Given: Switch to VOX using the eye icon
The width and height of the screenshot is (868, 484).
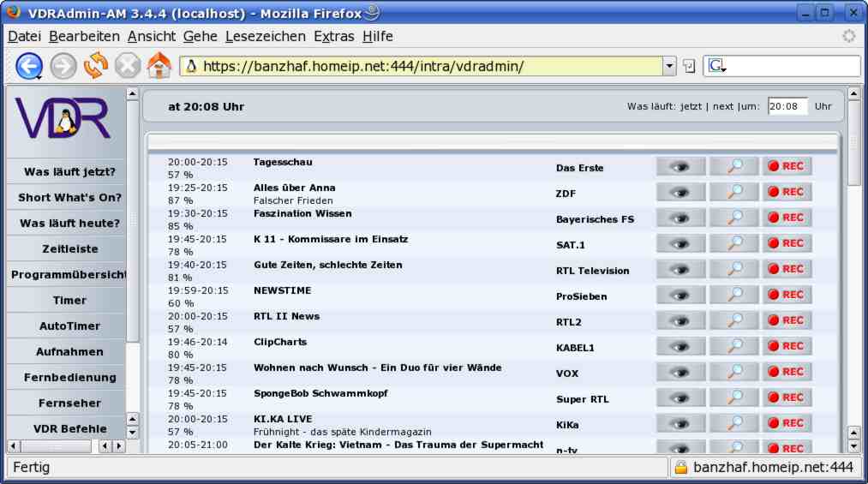Looking at the screenshot, I should pos(680,372).
